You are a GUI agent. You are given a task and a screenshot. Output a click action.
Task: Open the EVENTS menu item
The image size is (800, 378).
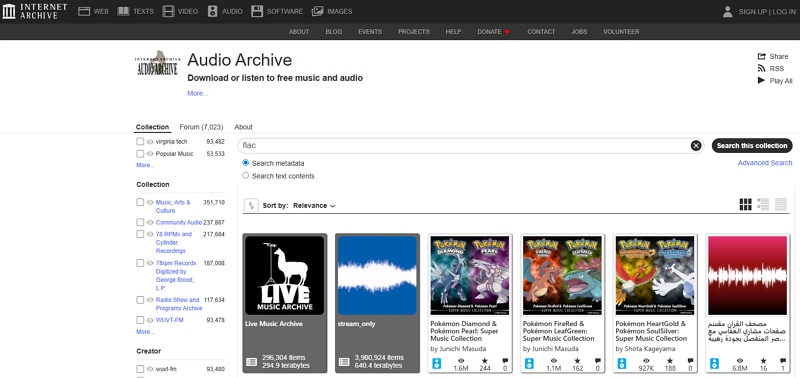(x=370, y=32)
